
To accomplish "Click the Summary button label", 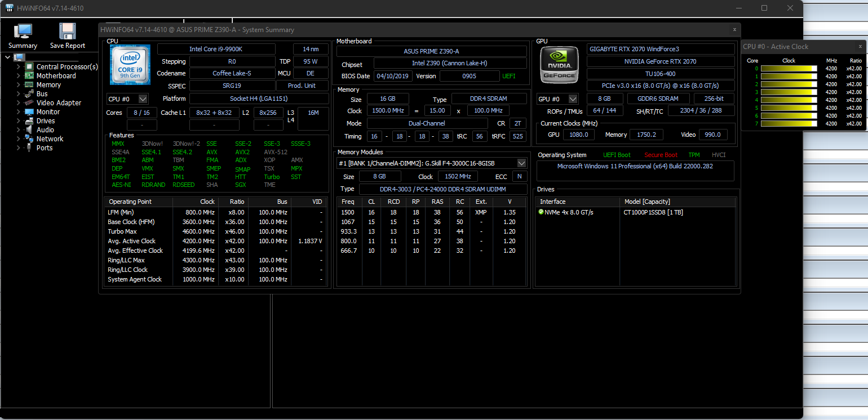I will click(23, 46).
